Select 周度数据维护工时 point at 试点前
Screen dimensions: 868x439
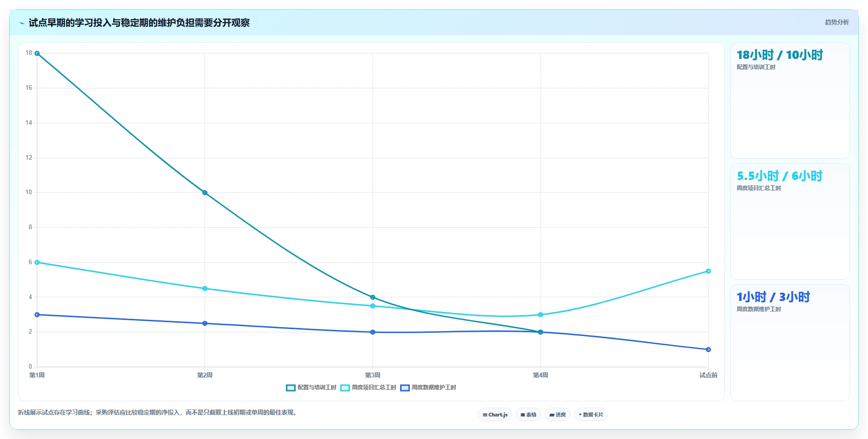(708, 350)
